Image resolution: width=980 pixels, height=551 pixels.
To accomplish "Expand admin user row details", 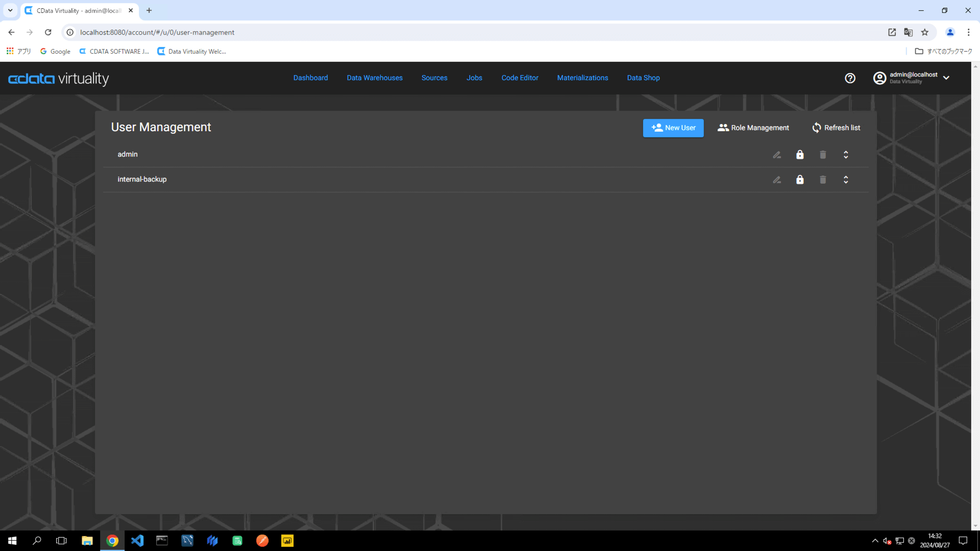I will point(846,155).
